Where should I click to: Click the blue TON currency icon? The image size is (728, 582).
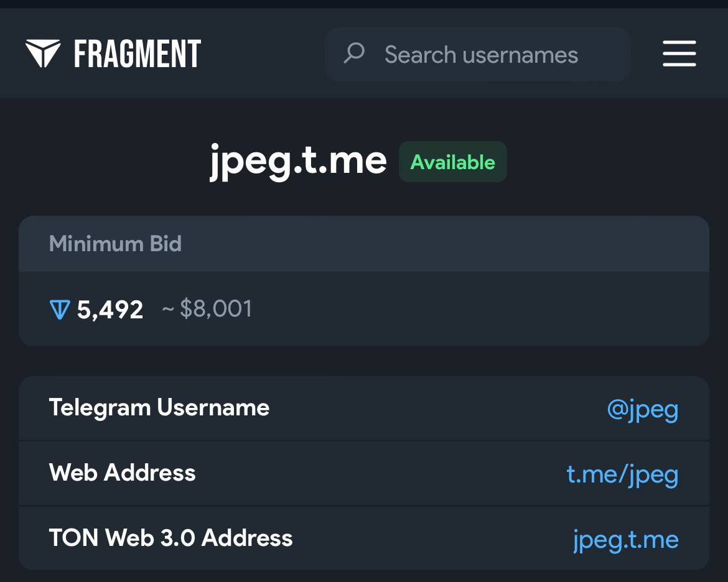pyautogui.click(x=58, y=310)
